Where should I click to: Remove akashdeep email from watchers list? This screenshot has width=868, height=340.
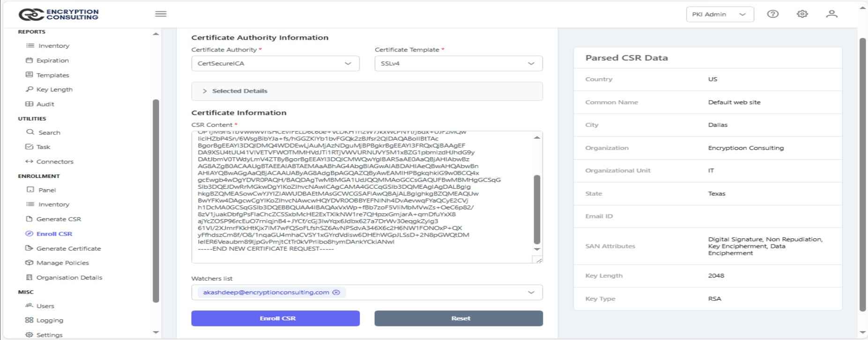(x=336, y=292)
